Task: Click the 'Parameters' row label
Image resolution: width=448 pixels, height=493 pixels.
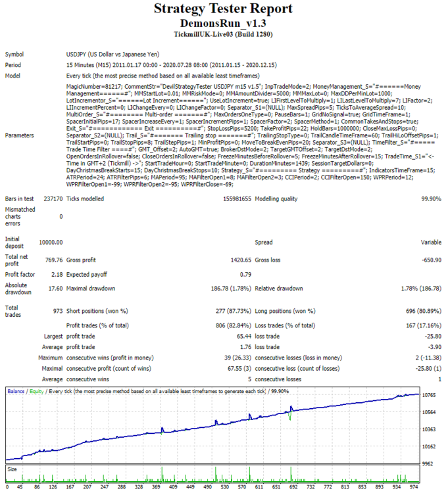Action: (19, 135)
